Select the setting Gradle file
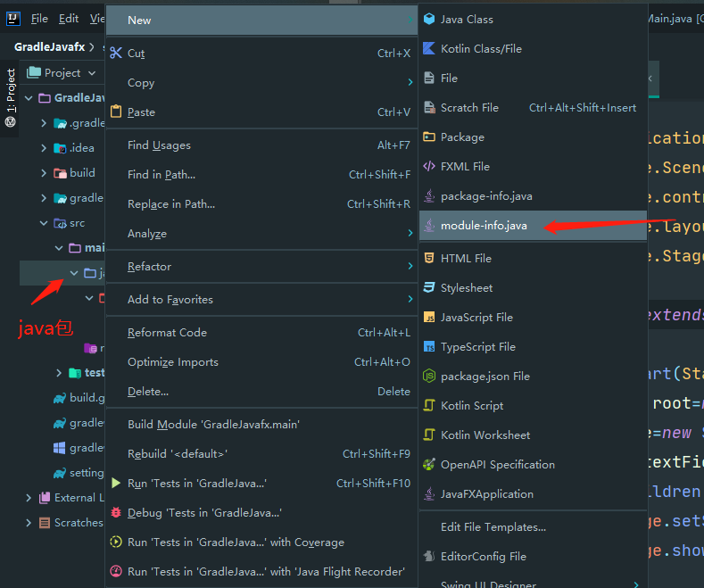This screenshot has height=588, width=704. click(x=79, y=473)
